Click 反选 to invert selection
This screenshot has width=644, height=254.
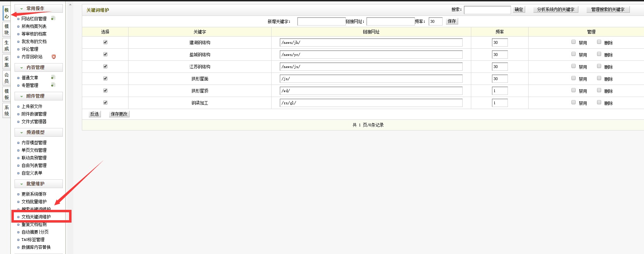pos(95,114)
